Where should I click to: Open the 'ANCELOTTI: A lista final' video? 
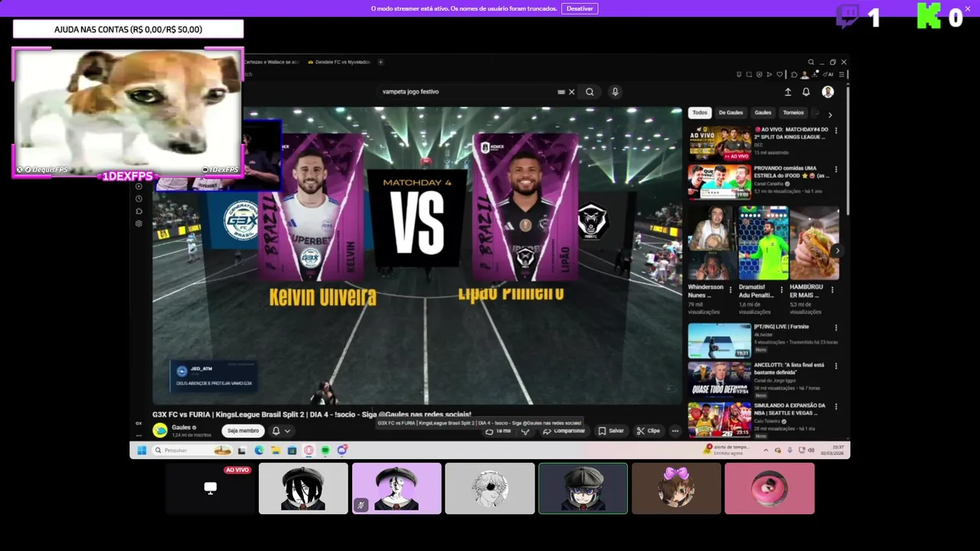pyautogui.click(x=719, y=380)
